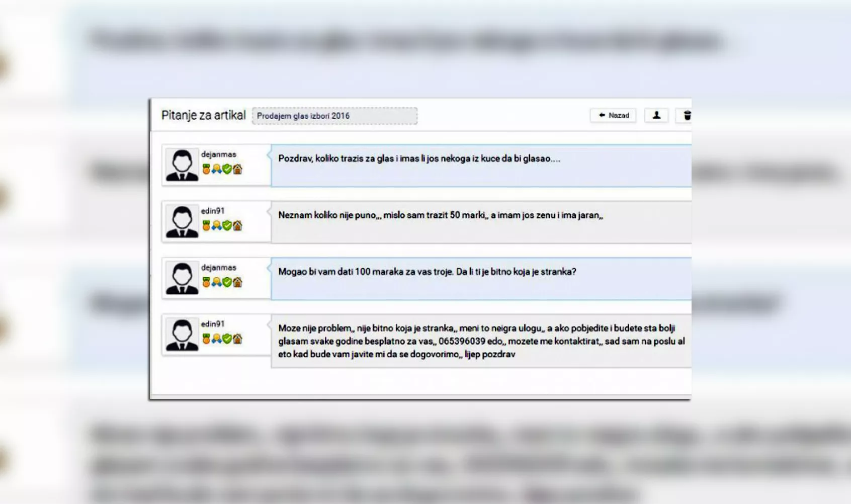
Task: Click the house badge on the first edin91 row
Action: [238, 225]
